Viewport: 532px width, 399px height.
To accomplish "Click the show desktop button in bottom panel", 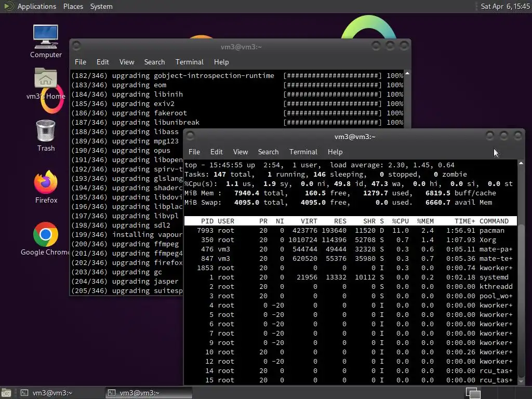I will [x=6, y=393].
